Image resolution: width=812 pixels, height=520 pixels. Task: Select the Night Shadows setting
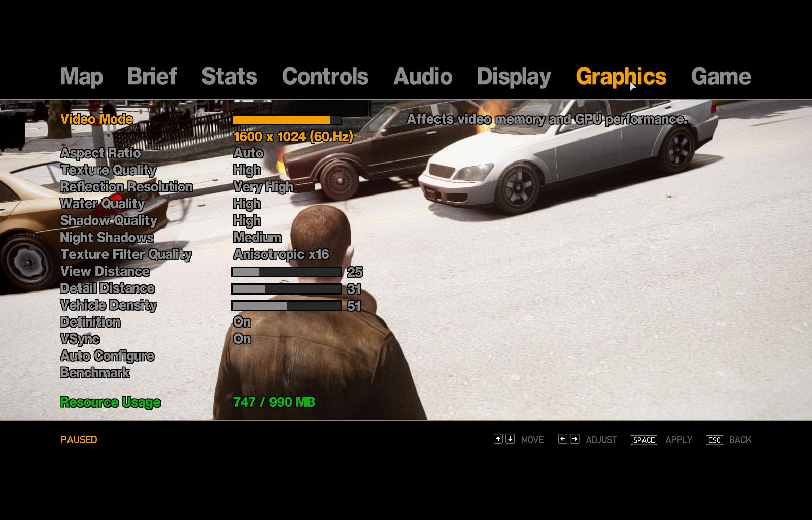[107, 238]
